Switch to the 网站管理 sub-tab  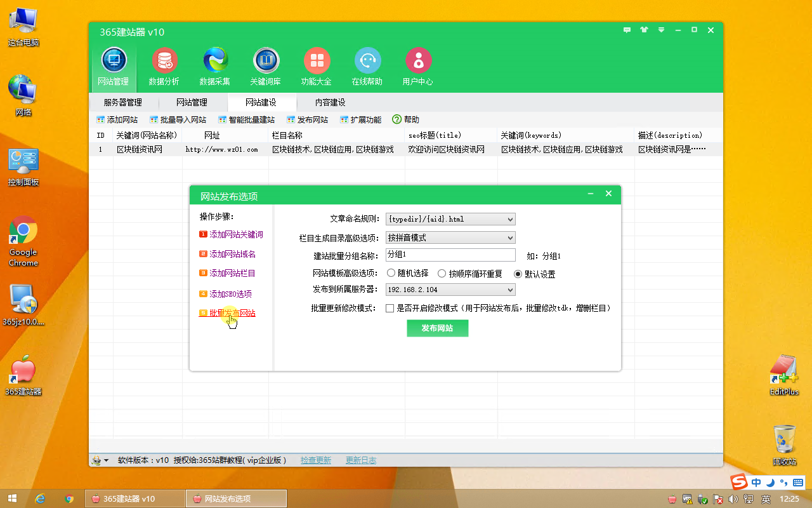click(192, 102)
